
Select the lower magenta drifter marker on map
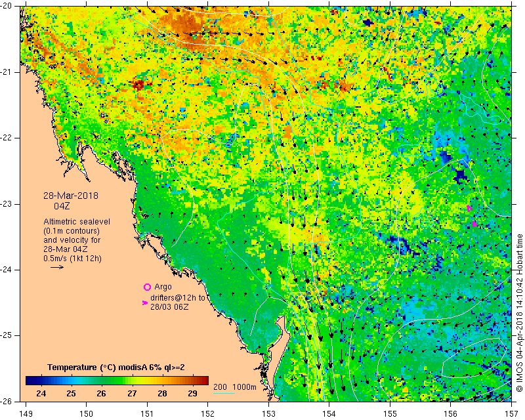click(474, 223)
